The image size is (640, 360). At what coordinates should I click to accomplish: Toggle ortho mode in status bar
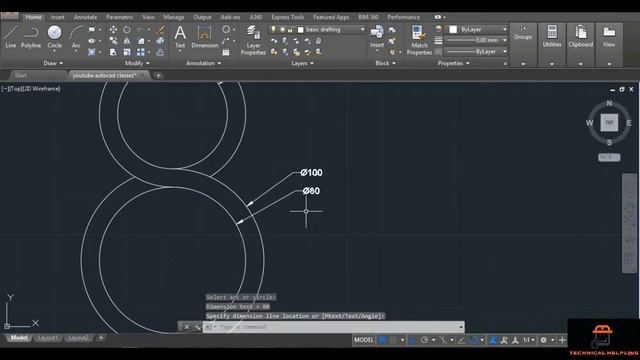413,340
